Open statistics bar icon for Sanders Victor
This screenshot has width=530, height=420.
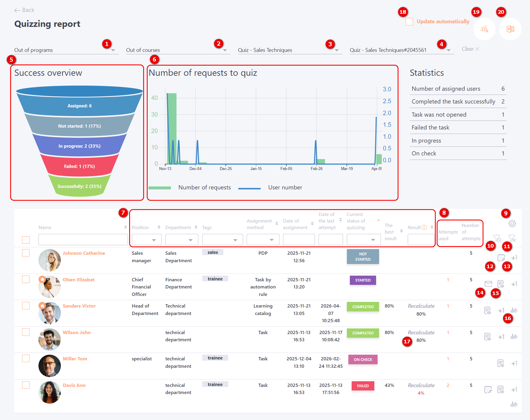click(x=514, y=310)
